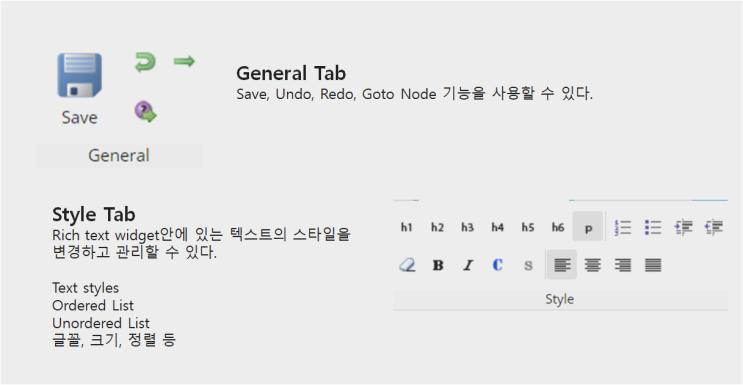Toggle italic I formatting
The height and width of the screenshot is (385, 743).
coord(468,265)
